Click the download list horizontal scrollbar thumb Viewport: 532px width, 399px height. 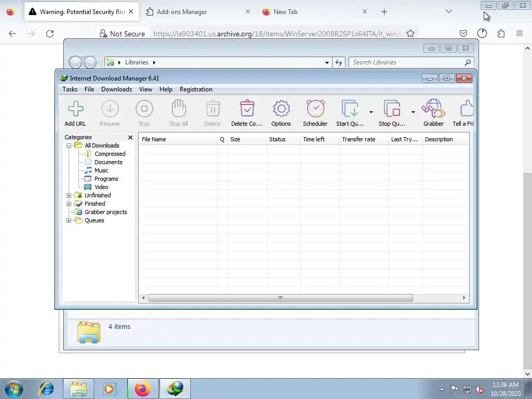coord(281,298)
